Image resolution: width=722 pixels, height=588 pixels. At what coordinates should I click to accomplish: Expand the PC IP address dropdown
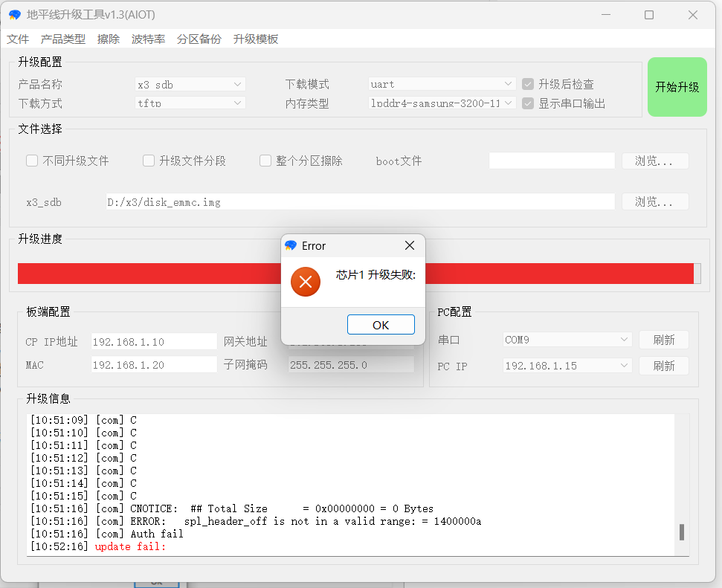pyautogui.click(x=567, y=366)
